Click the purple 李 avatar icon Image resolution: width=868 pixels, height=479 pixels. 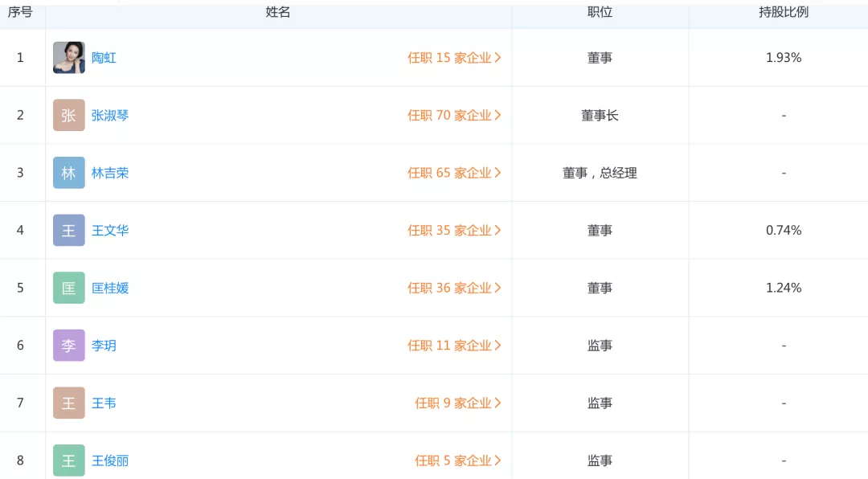coord(68,346)
